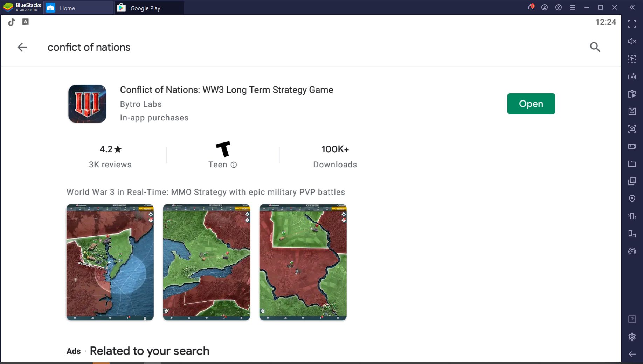Open the media folder icon
This screenshot has width=643, height=364.
(632, 164)
